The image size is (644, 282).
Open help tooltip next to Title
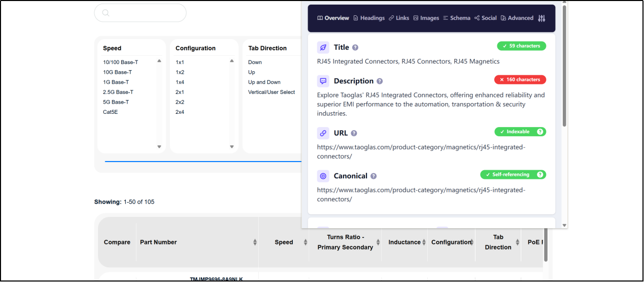(x=355, y=48)
